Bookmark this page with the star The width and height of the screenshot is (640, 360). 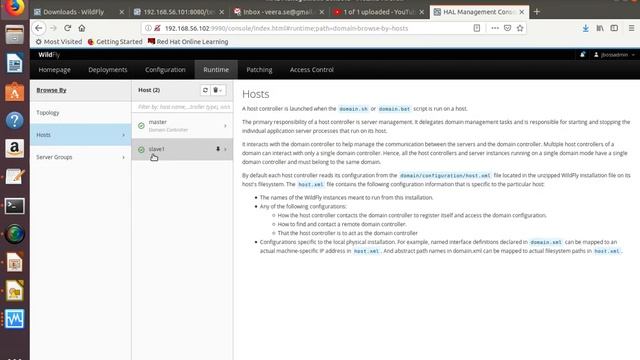[520, 28]
